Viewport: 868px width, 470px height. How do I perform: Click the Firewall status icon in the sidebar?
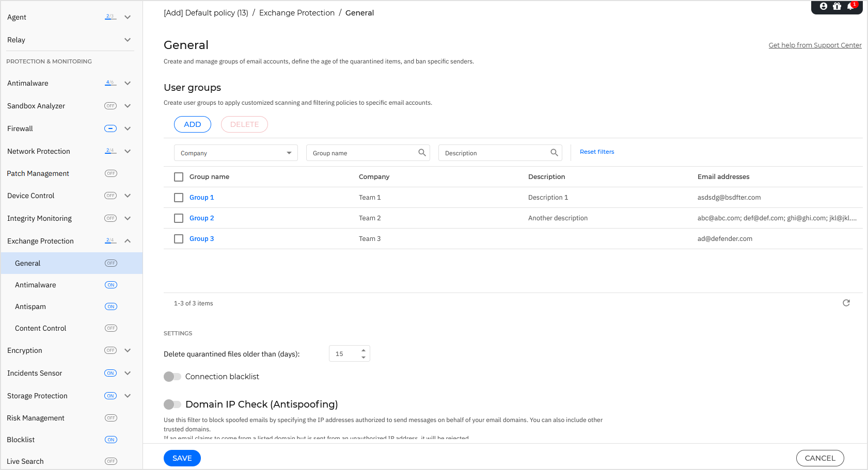point(111,128)
